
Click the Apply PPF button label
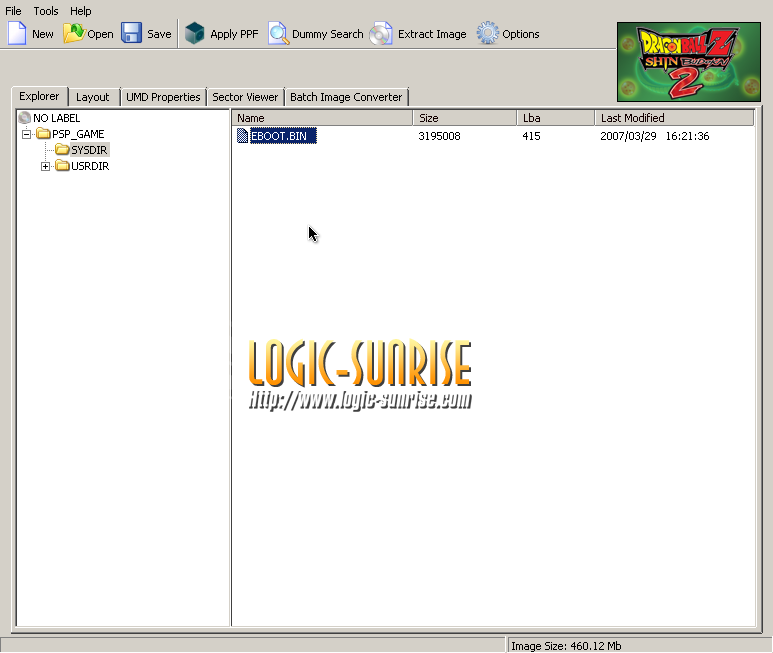pos(234,34)
